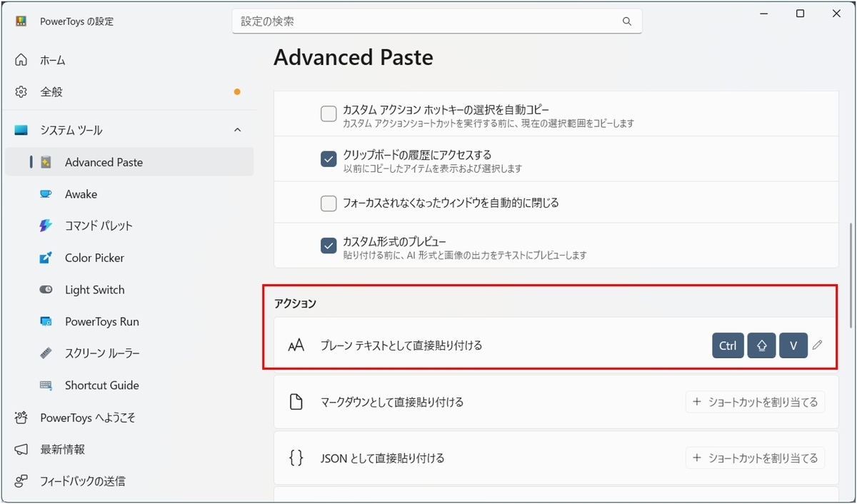Click the 最新情報 megaphone icon
The height and width of the screenshot is (504, 857).
click(21, 450)
